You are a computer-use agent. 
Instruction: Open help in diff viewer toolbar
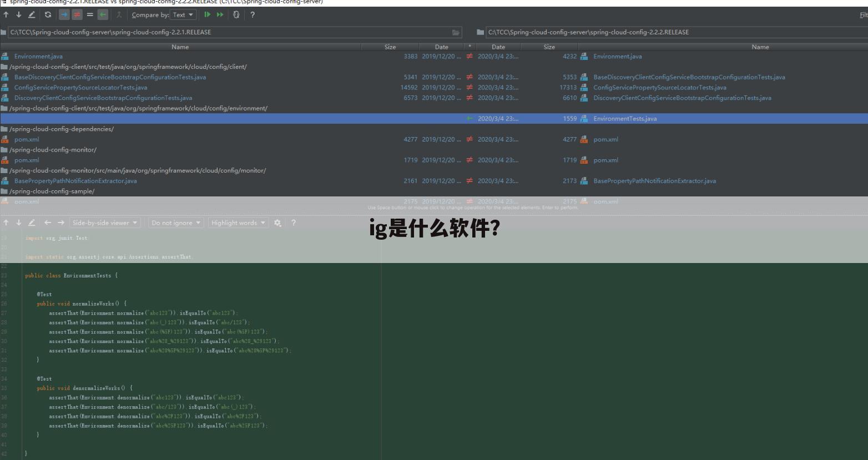coord(294,223)
